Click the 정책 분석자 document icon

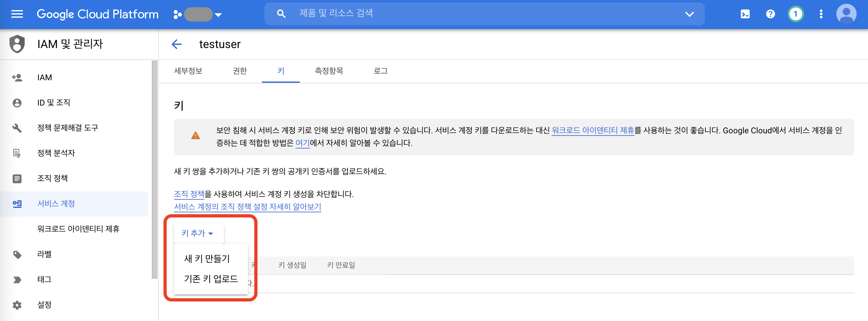pos(17,154)
